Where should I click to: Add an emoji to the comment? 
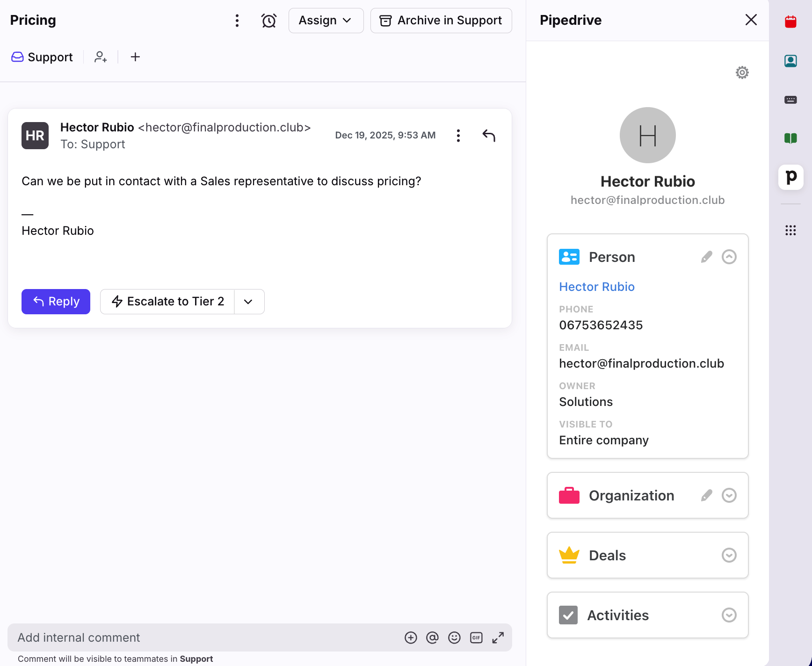click(x=454, y=637)
